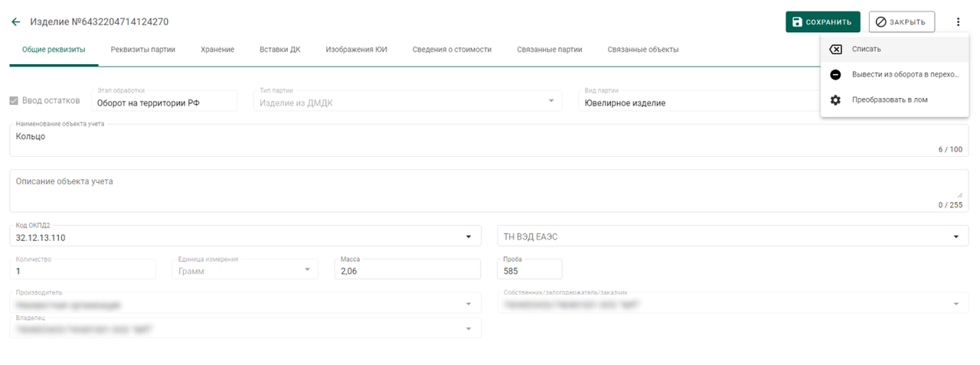
Task: Open the Код ОКПД2 dropdown arrow
Action: point(469,236)
